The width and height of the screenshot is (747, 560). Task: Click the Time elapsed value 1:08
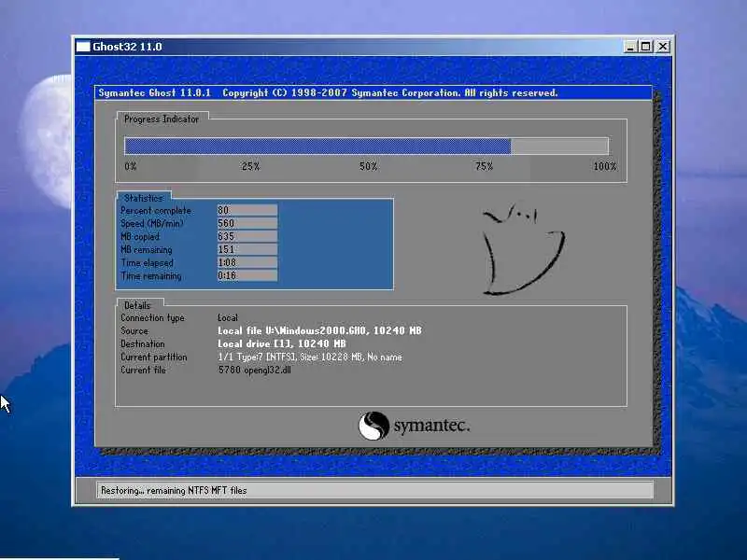(247, 262)
